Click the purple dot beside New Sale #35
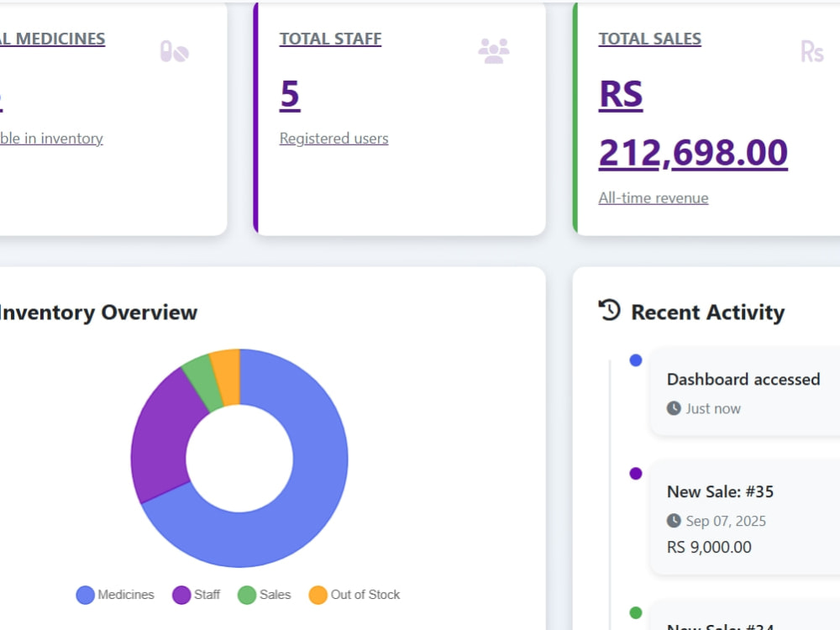 click(635, 474)
